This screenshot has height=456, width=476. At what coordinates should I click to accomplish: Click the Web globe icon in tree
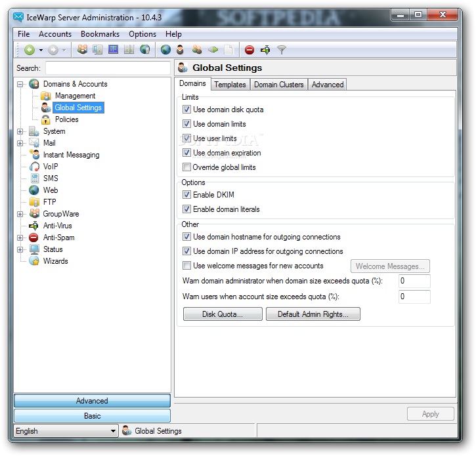34,190
